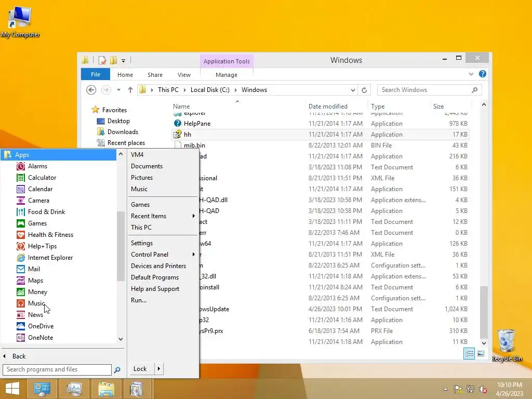532x399 pixels.
Task: Open the View ribbon tab
Action: point(184,75)
